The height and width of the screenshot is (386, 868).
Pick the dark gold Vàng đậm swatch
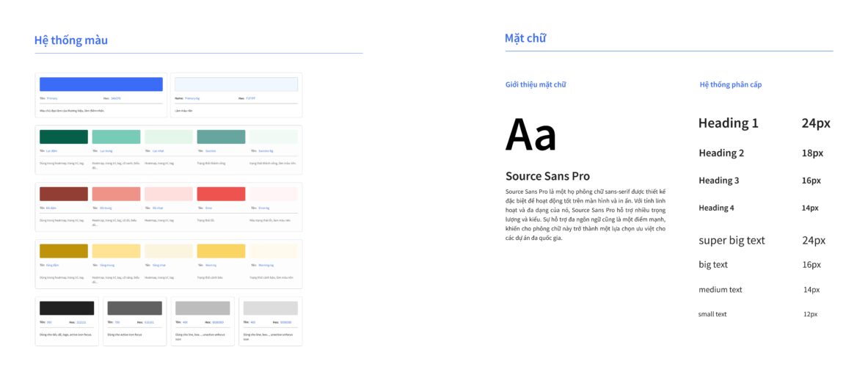[x=64, y=251]
